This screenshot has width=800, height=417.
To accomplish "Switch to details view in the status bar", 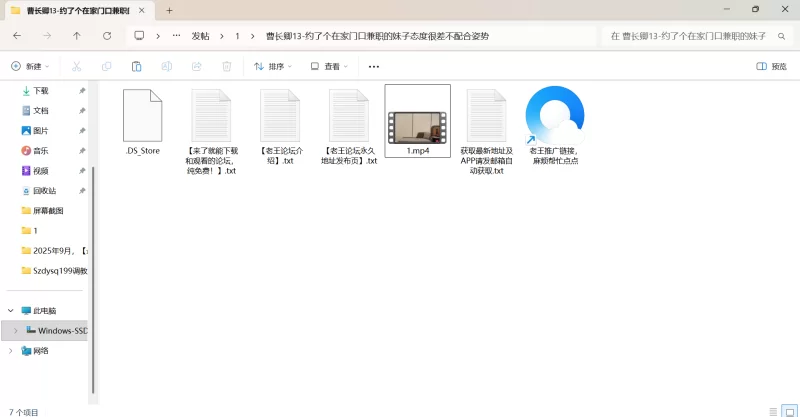I will click(772, 410).
